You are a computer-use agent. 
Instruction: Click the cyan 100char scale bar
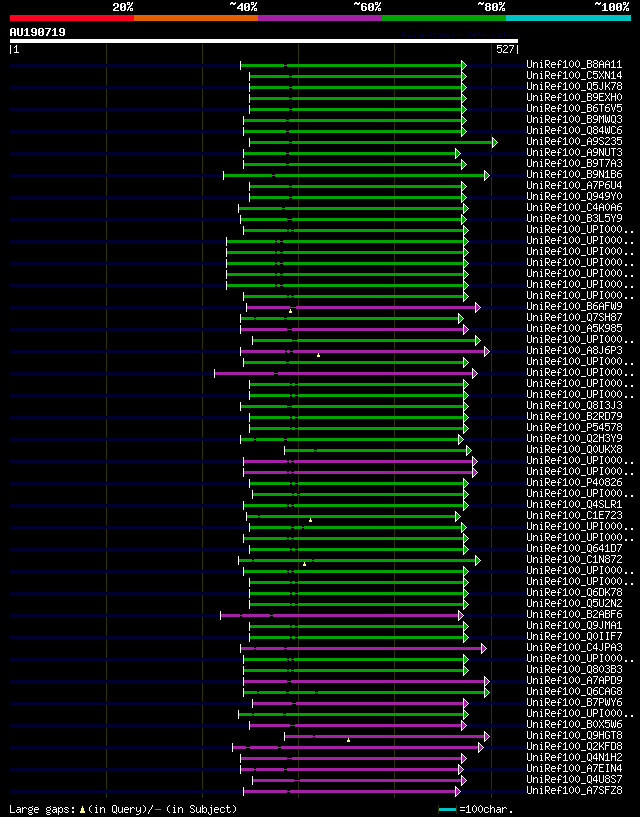click(x=448, y=810)
